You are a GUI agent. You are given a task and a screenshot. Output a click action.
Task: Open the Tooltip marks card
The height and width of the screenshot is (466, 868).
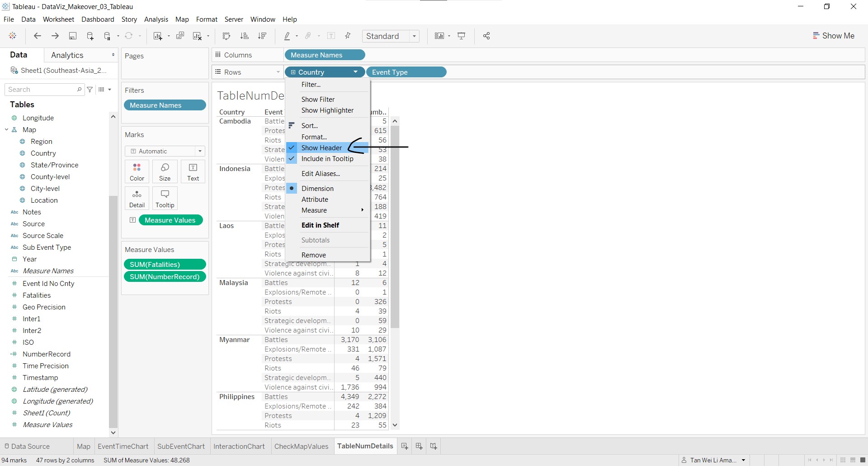pos(165,199)
